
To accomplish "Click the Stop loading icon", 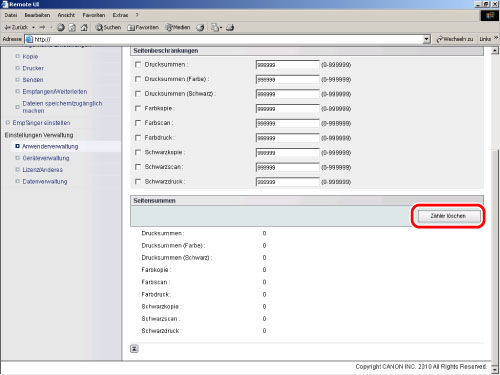I will [60, 28].
